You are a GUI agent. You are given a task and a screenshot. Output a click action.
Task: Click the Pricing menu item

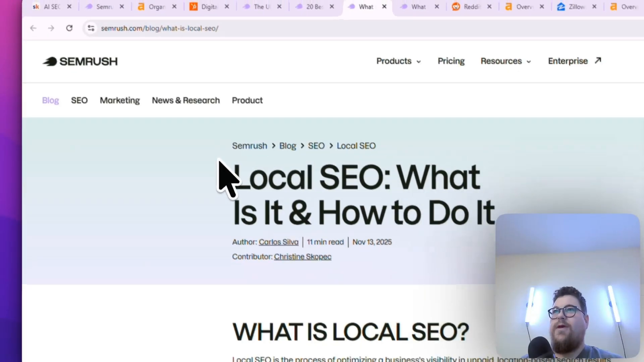[451, 61]
